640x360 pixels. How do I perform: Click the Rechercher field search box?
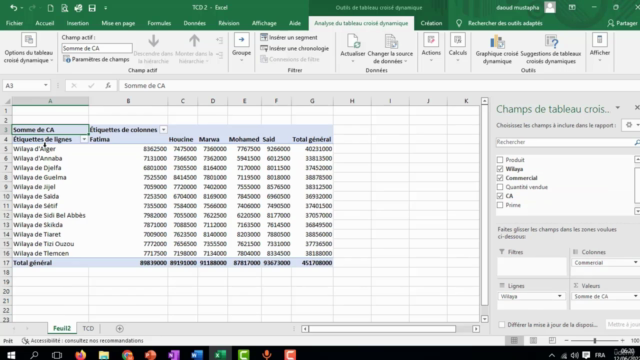pos(564,142)
